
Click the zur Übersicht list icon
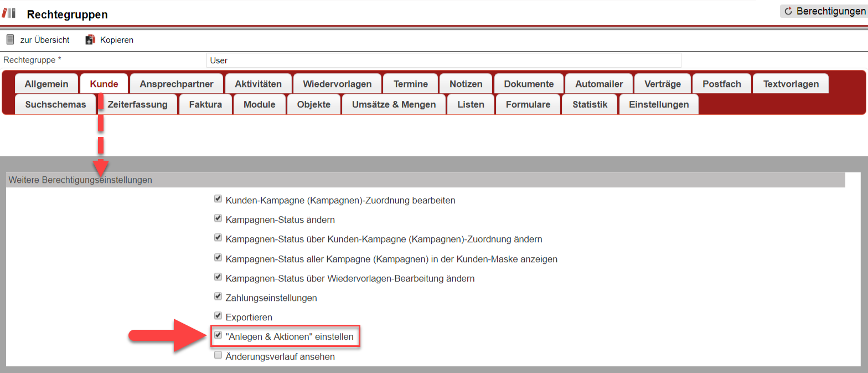click(9, 40)
